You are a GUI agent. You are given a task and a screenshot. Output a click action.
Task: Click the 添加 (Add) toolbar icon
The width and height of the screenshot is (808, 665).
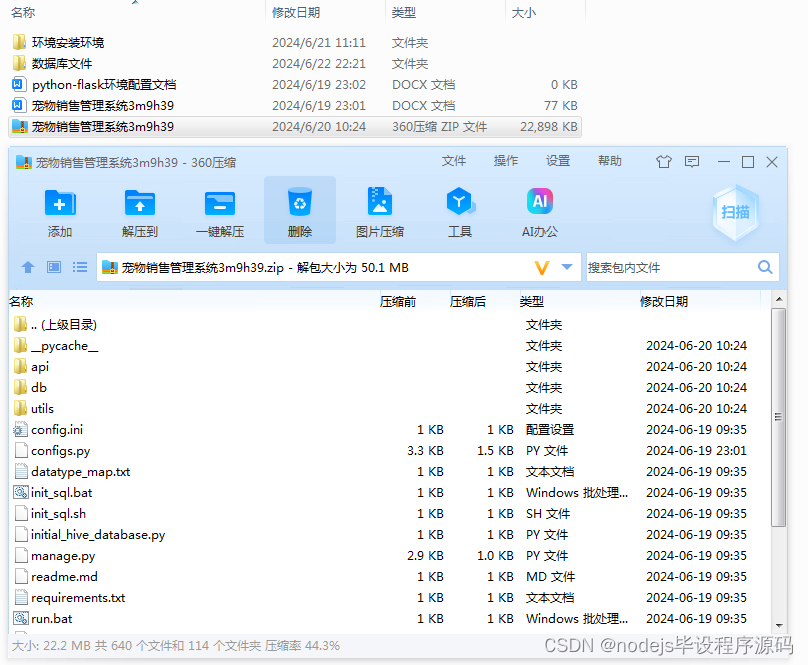click(60, 203)
